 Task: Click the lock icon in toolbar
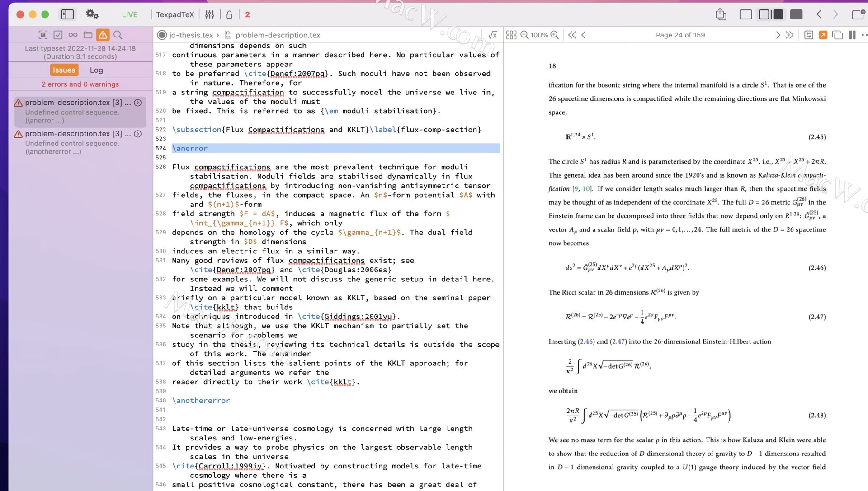pos(229,14)
